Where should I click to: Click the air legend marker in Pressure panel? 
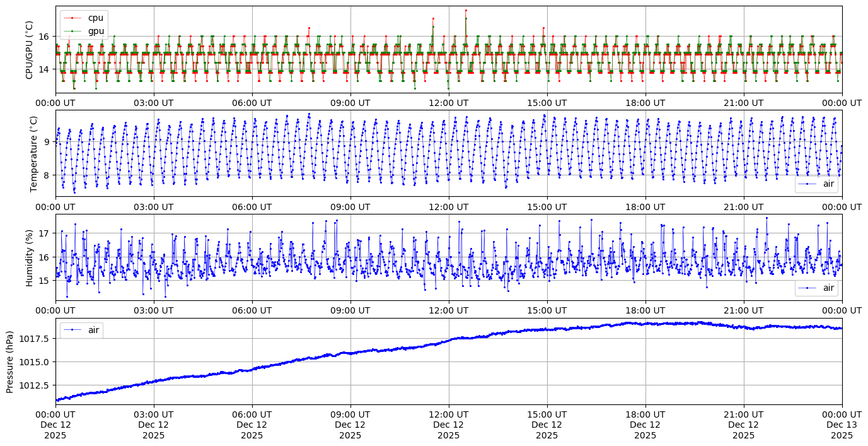pyautogui.click(x=72, y=330)
